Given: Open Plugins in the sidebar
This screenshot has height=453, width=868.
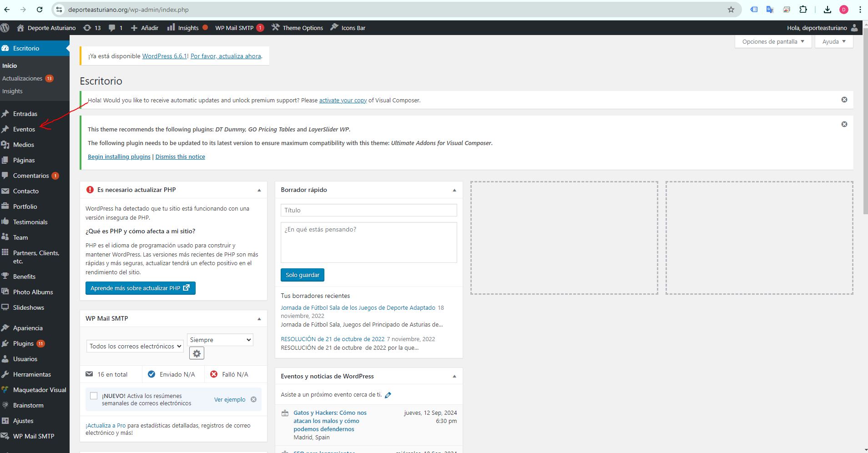Looking at the screenshot, I should [23, 343].
